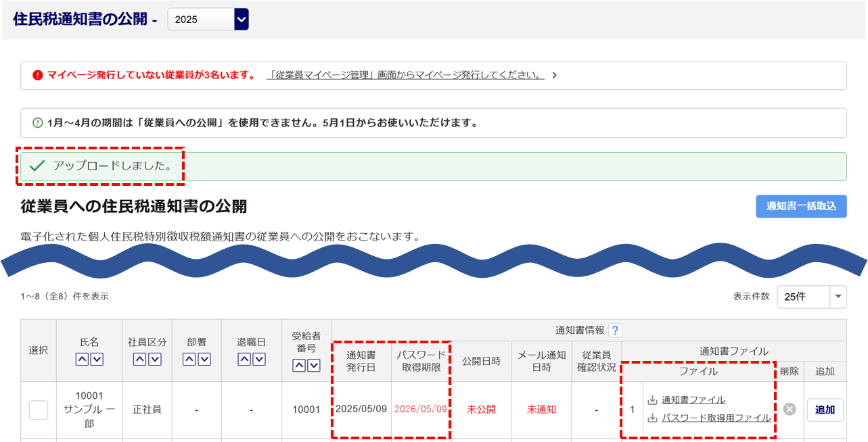Viewport: 868px width, 442px height.
Task: Check the selection box for サンプル 一郎
Action: (39, 410)
